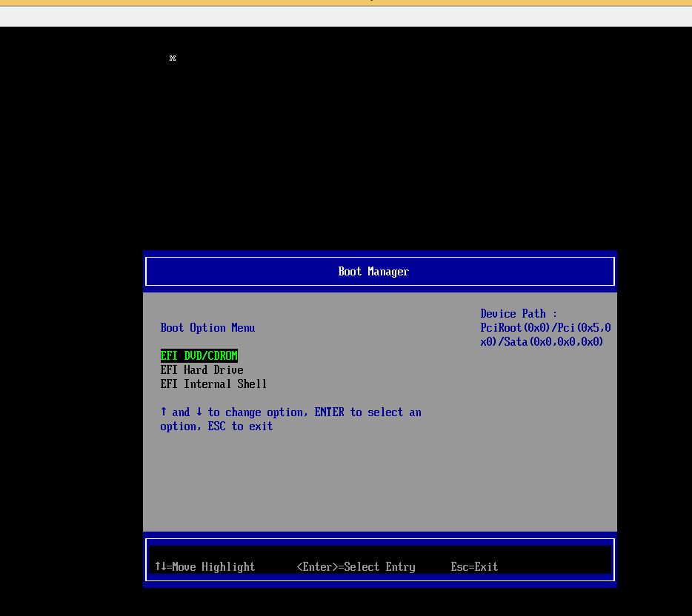This screenshot has width=692, height=616.
Task: Click the small cross cursor icon
Action: click(173, 58)
